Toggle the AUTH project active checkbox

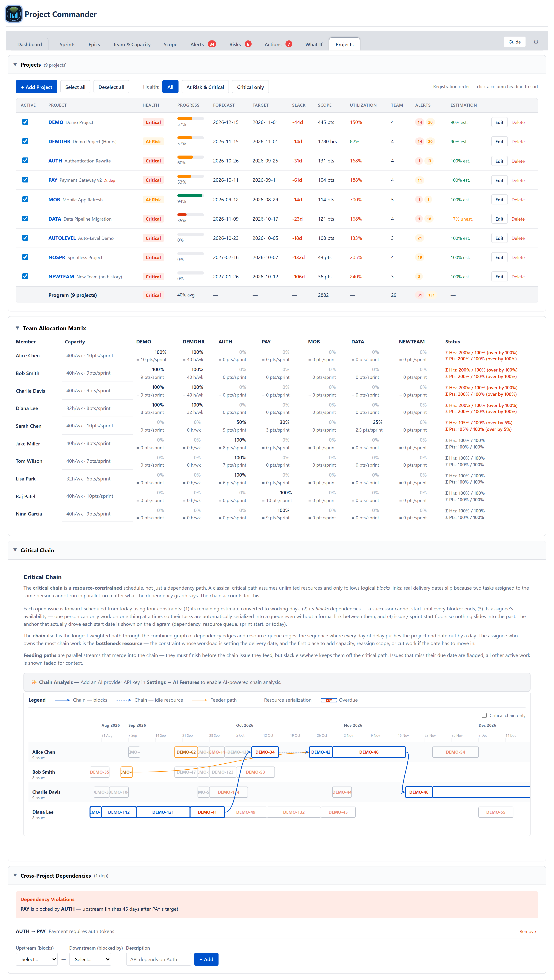tap(25, 160)
